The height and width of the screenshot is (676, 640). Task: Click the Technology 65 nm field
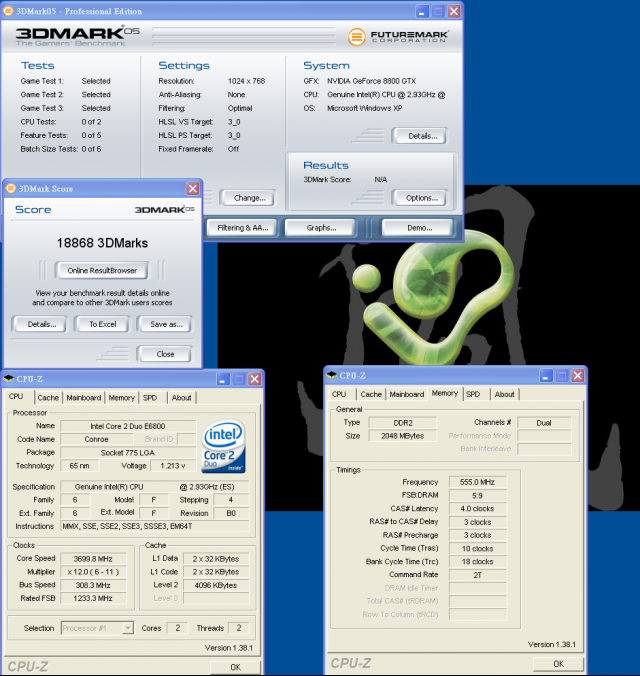click(79, 466)
